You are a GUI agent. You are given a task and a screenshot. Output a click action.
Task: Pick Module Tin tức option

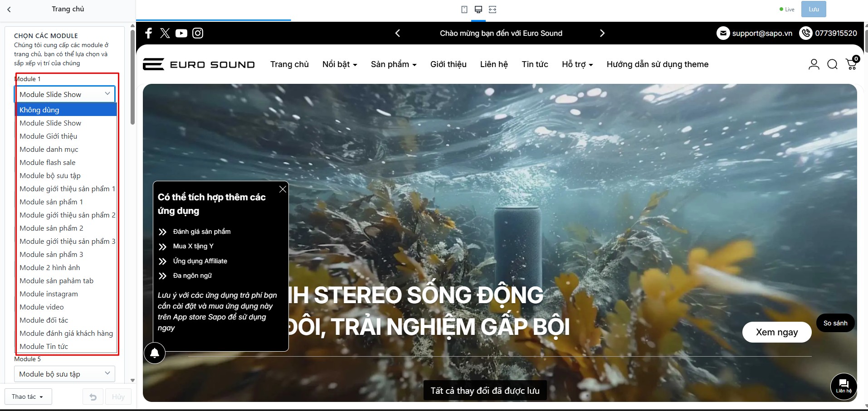pyautogui.click(x=67, y=346)
